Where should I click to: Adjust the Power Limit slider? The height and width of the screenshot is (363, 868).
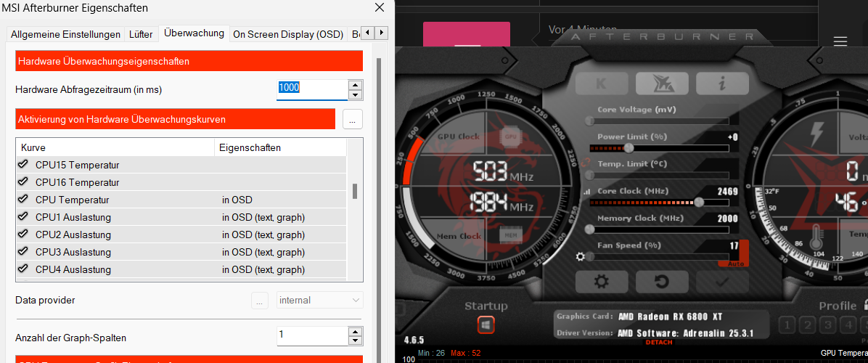click(x=629, y=148)
